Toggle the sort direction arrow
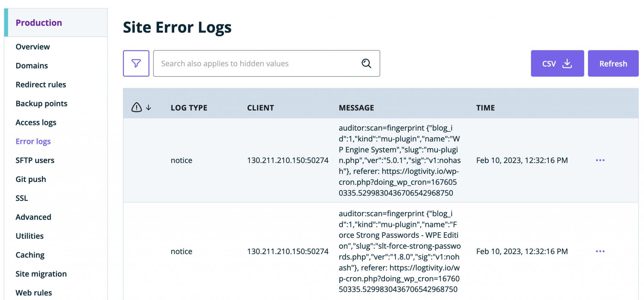Viewport: 644px width, 300px height. (148, 107)
